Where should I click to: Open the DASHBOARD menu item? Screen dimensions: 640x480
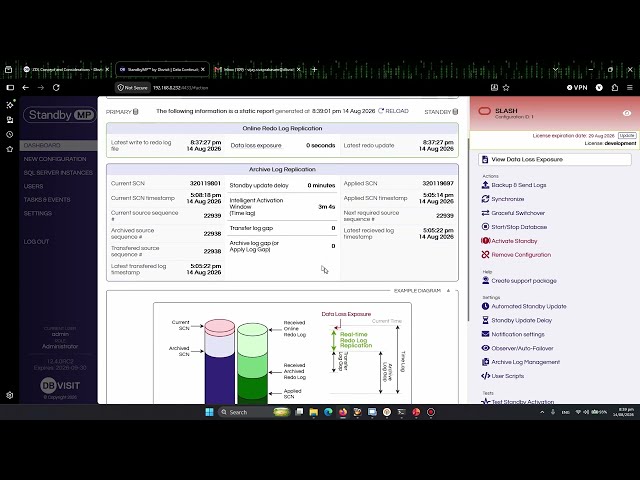pos(58,145)
